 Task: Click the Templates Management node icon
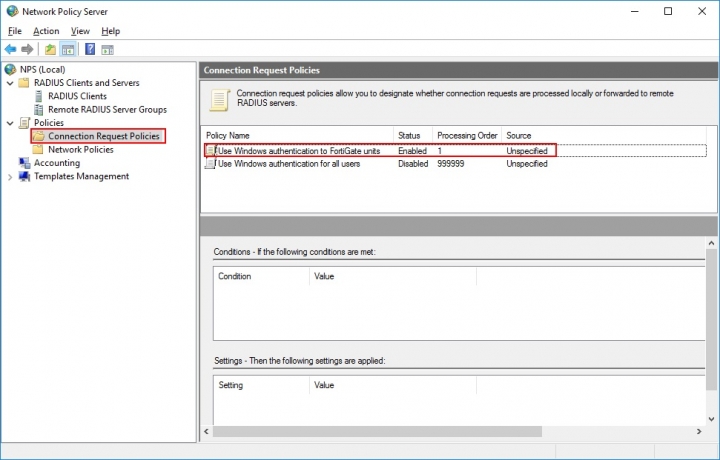click(24, 176)
